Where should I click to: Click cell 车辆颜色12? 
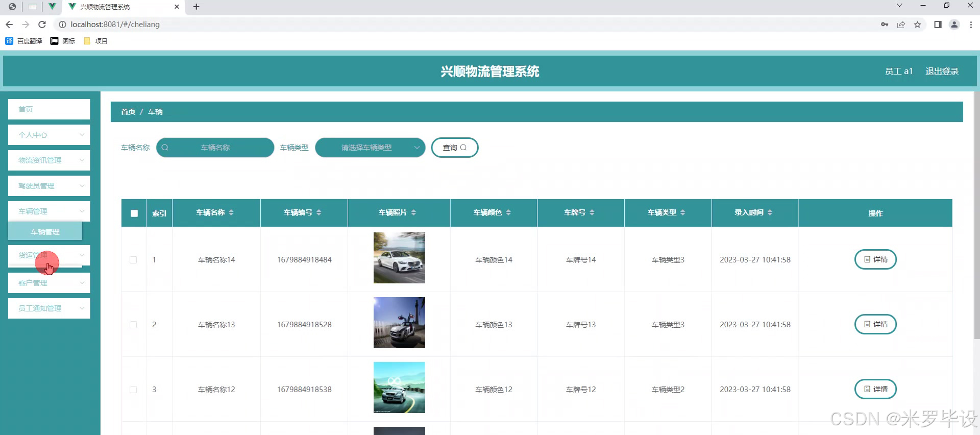[x=494, y=390]
